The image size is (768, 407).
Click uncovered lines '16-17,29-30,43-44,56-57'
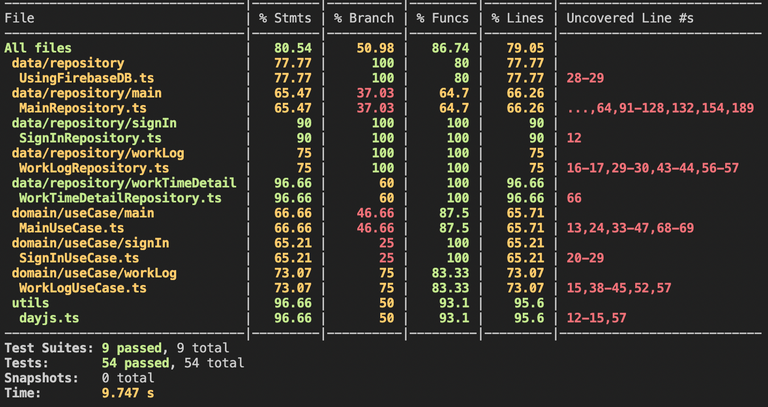pyautogui.click(x=652, y=168)
